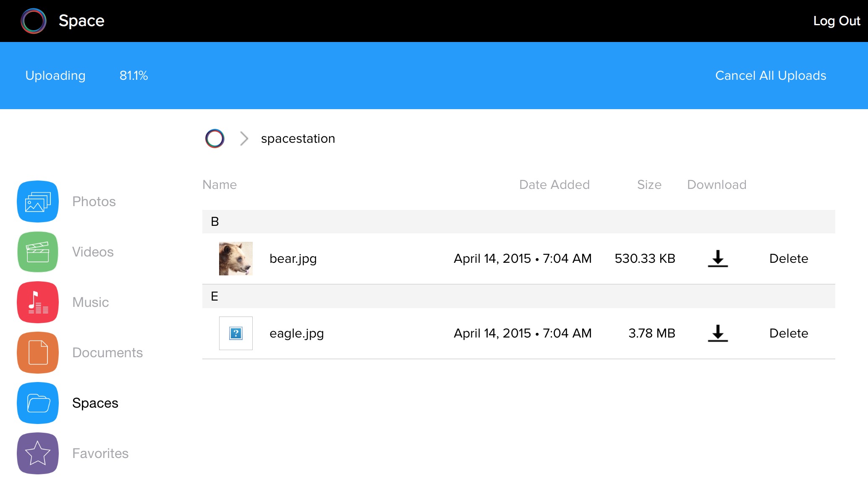Delete the eagle.jpg file
868x492 pixels.
(788, 333)
